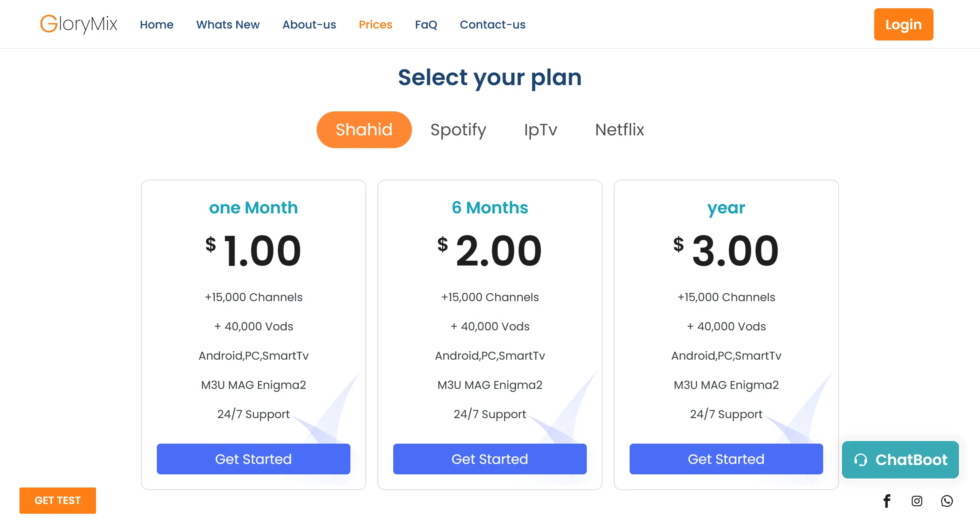Viewport: 980px width, 525px height.
Task: Click the GloryMix logo
Action: point(79,24)
